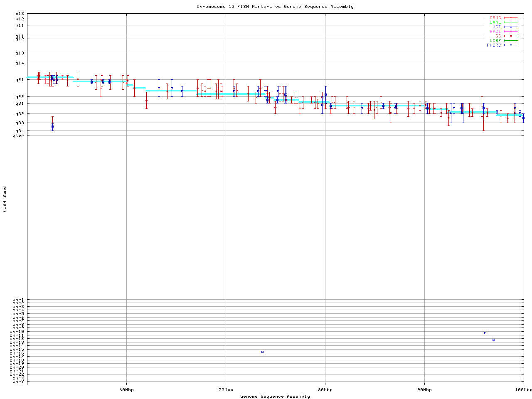The width and height of the screenshot is (532, 399).
Task: Click the UCSF legend marker line
Action: click(511, 41)
